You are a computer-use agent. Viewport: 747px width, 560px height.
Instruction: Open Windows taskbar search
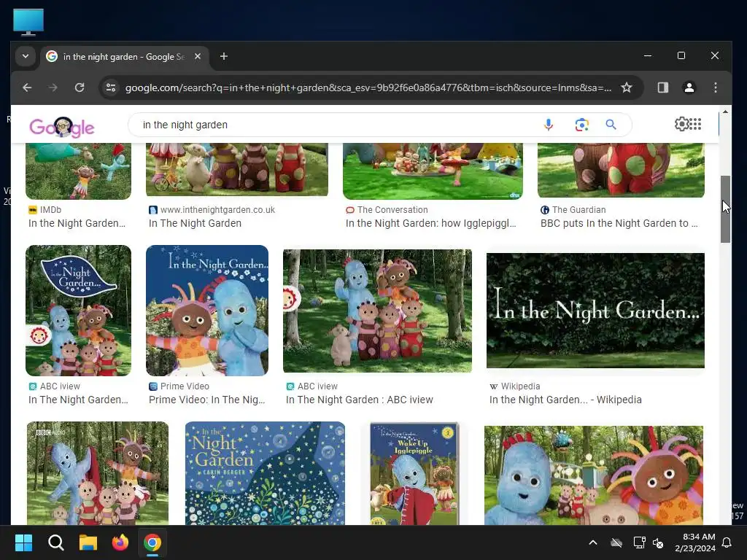[55, 542]
